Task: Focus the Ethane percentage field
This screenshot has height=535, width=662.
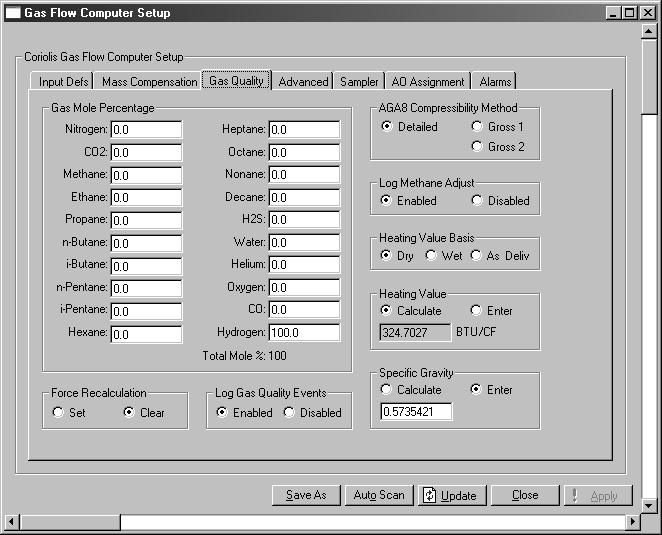Action: click(x=146, y=197)
